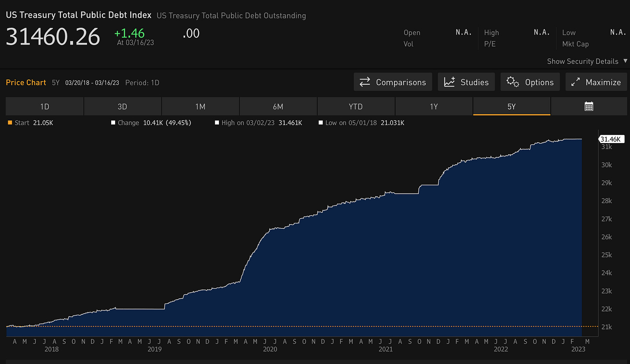630x364 pixels.
Task: Click the 26k axis label
Action: tap(607, 237)
